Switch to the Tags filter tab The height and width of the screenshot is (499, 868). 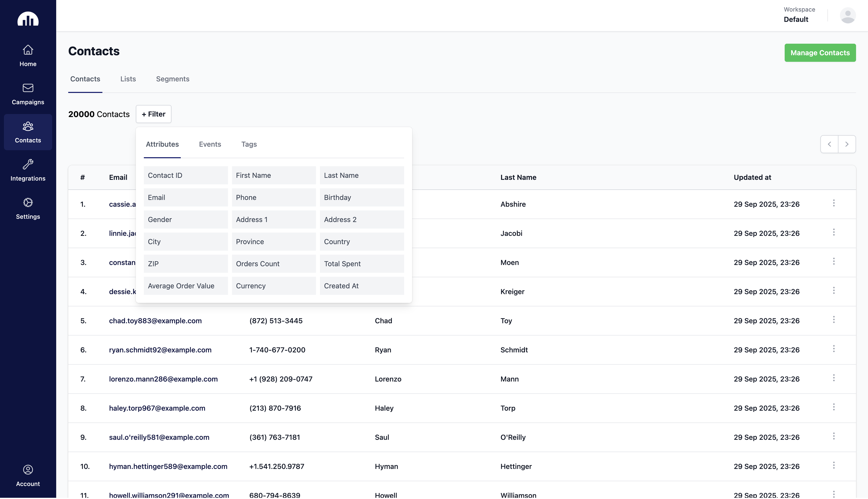[x=249, y=144]
